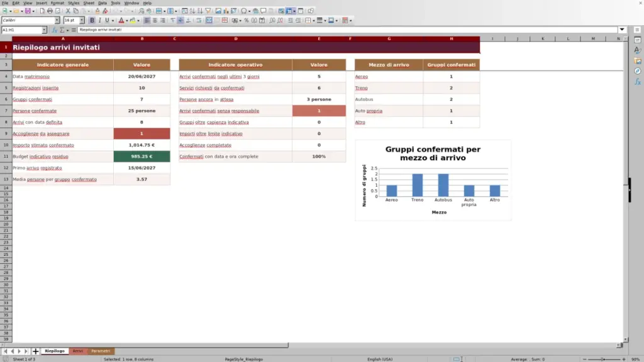Click the Print icon in toolbar
Viewport: 644px width, 362px height.
pyautogui.click(x=50, y=11)
